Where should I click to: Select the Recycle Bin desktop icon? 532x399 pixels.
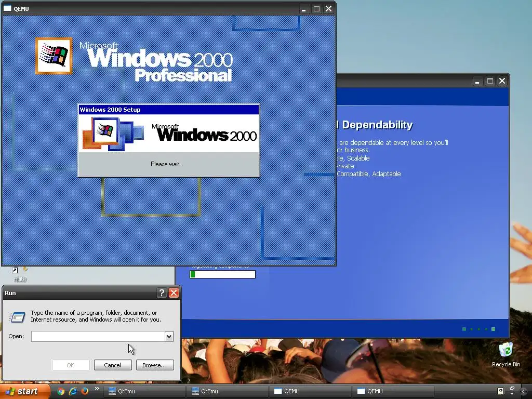click(506, 355)
